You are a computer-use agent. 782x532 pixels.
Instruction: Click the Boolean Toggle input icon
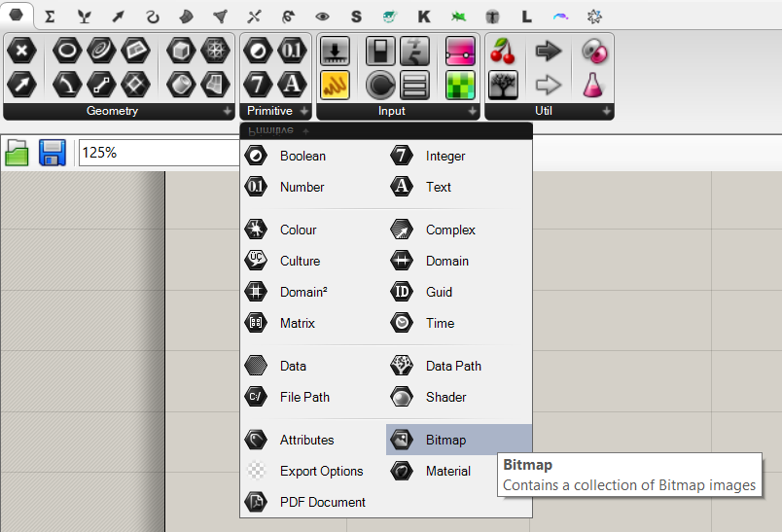point(380,51)
